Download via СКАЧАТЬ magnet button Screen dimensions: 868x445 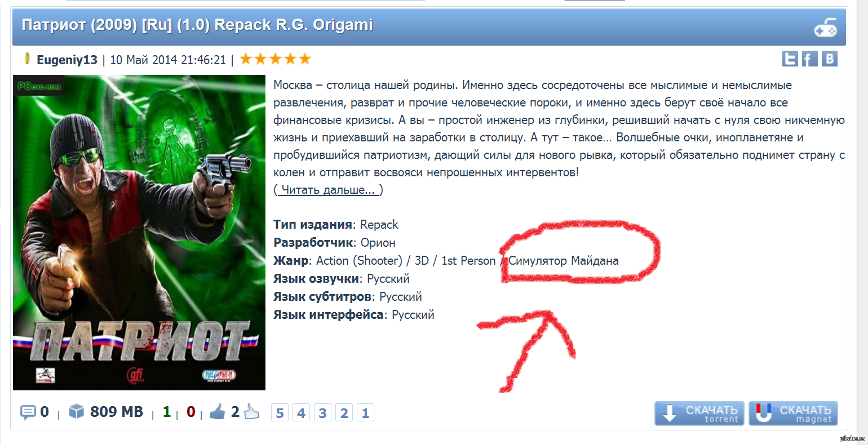[x=794, y=413]
